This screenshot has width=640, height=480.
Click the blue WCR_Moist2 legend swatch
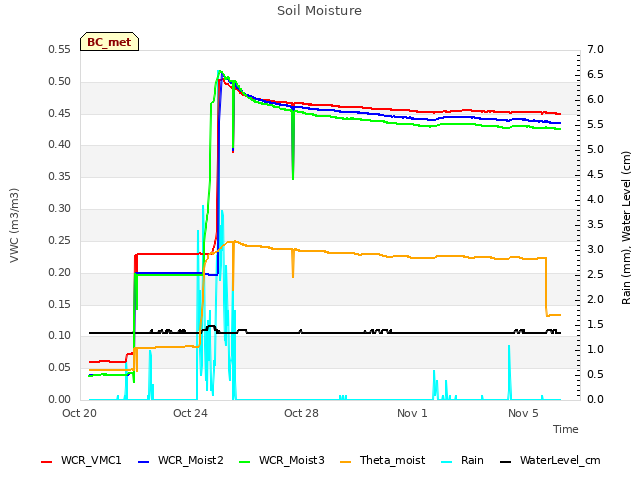pos(144,461)
